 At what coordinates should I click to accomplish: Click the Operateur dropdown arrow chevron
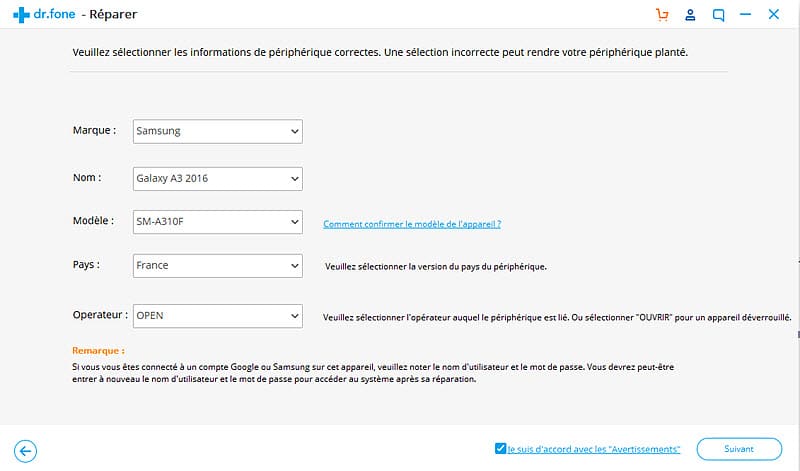294,316
